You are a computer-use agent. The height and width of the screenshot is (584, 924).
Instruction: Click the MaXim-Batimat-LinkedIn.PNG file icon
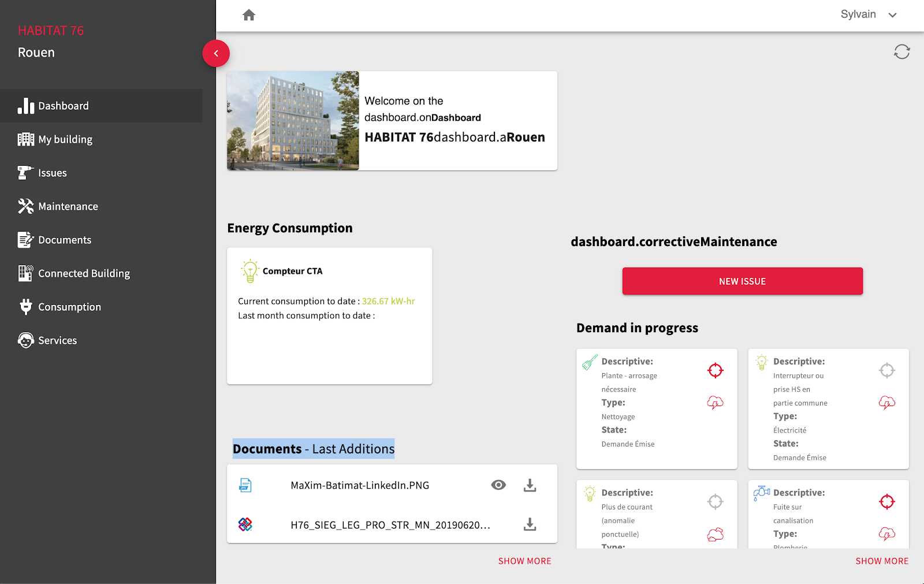click(245, 485)
